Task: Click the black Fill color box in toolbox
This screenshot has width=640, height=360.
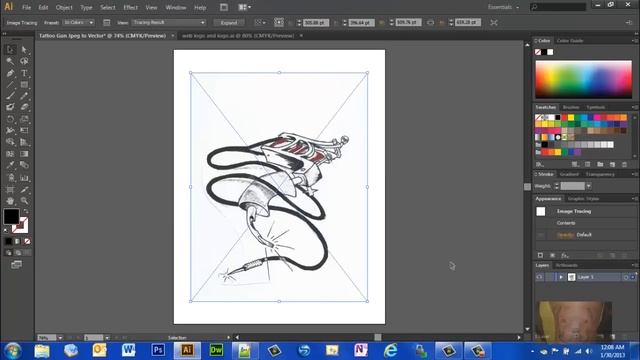Action: click(11, 216)
